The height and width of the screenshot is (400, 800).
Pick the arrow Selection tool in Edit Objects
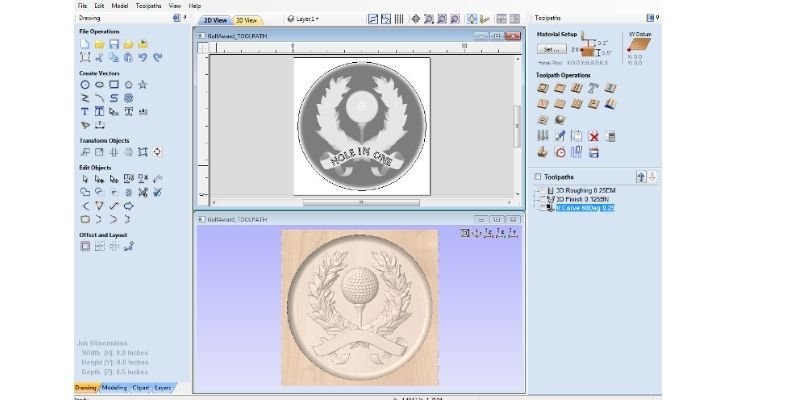click(x=85, y=179)
